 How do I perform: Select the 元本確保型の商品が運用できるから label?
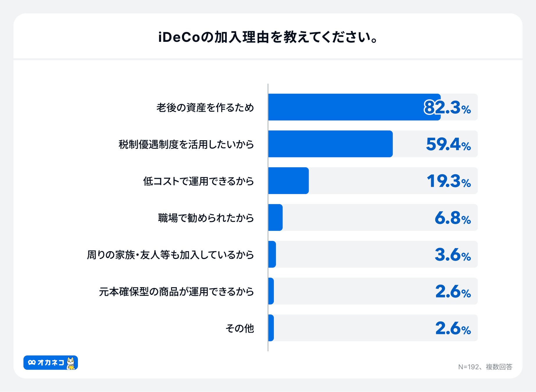pyautogui.click(x=176, y=292)
